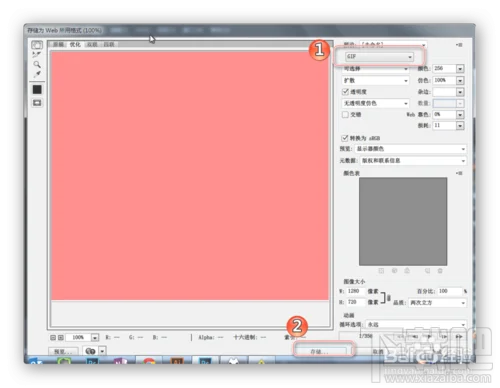Click the image height field showing 720
The width and height of the screenshot is (500, 388).
coord(355,302)
